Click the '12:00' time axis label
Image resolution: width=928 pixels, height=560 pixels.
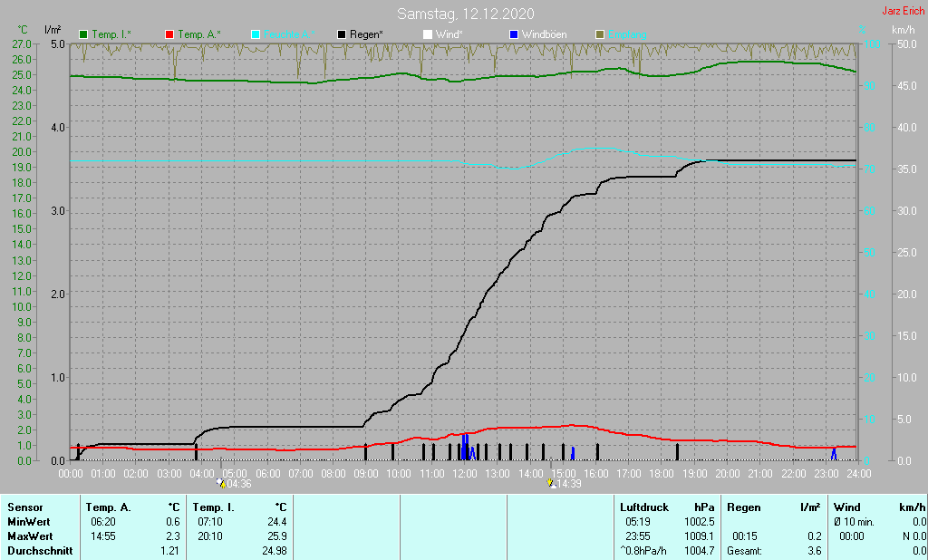pos(465,474)
